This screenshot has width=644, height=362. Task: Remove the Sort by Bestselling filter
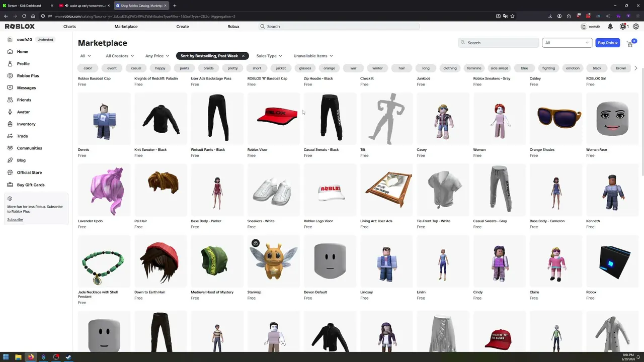[243, 56]
